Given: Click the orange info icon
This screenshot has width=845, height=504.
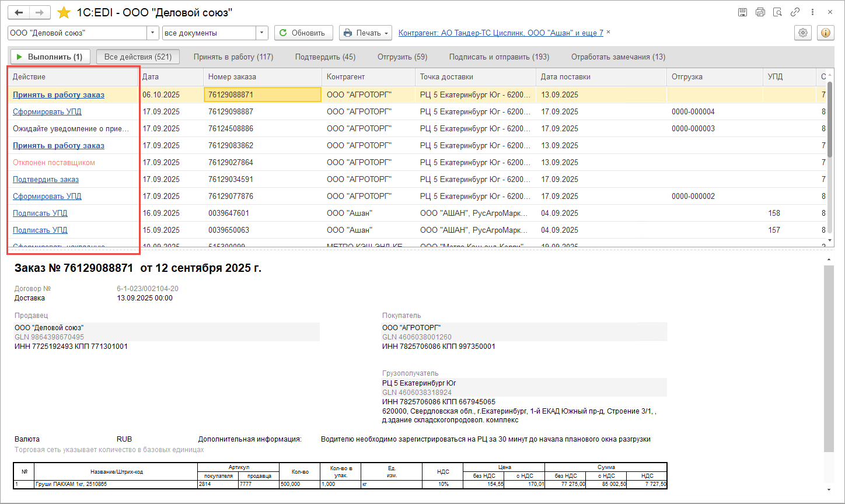Looking at the screenshot, I should (x=826, y=33).
